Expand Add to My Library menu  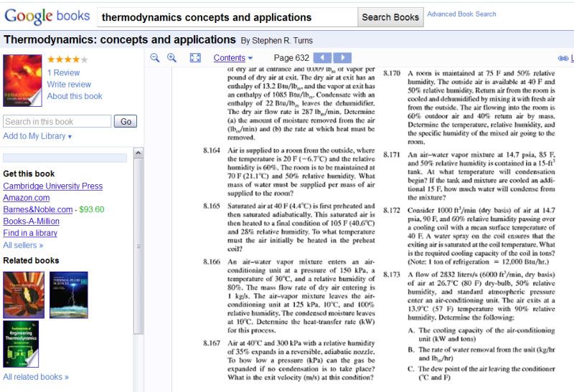click(37, 136)
